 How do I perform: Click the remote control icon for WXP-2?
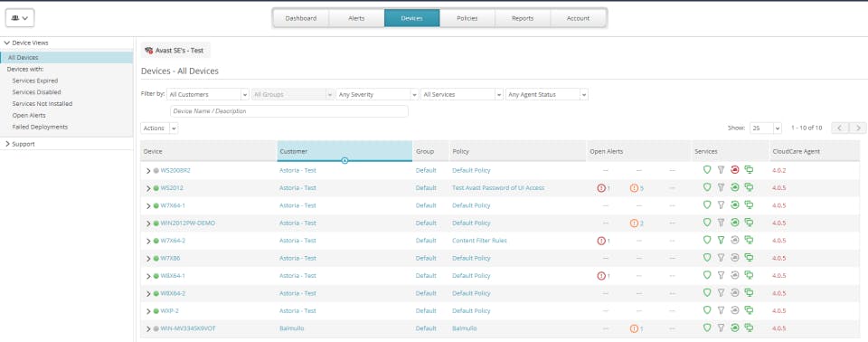pos(749,310)
